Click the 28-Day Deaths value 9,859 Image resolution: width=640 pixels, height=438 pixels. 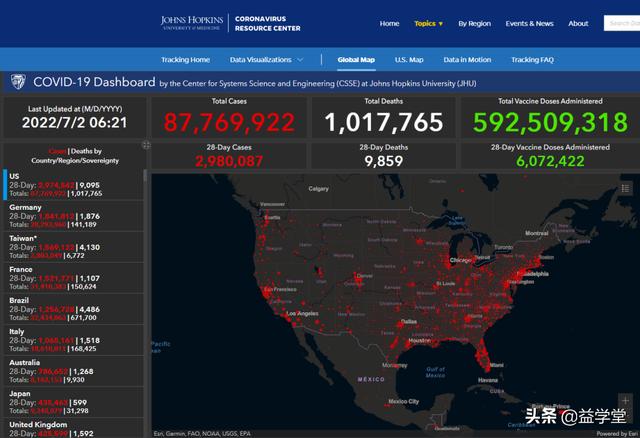click(384, 161)
